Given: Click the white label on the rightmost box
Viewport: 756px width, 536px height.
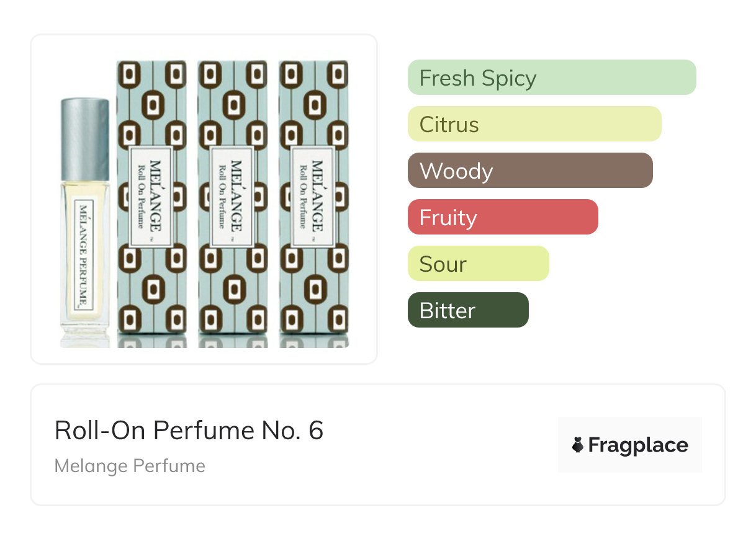Looking at the screenshot, I should tap(313, 197).
